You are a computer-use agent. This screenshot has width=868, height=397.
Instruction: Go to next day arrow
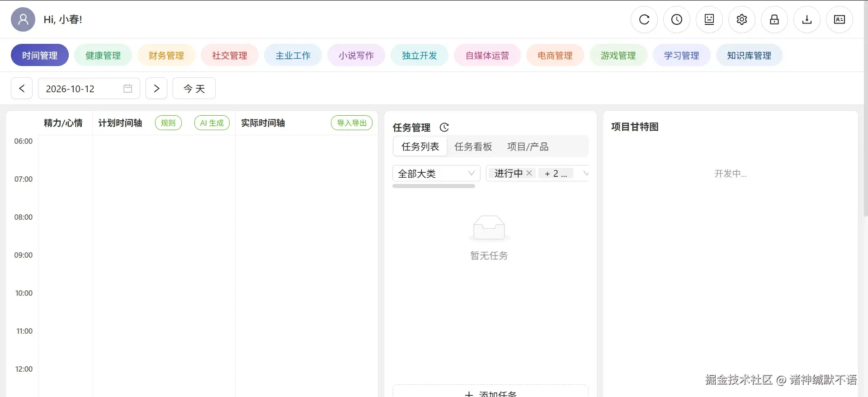coord(156,88)
